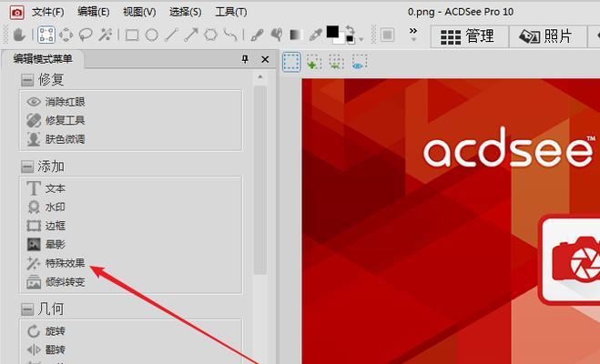This screenshot has height=364, width=600.
Task: Swap foreground and background colors
Action: click(349, 30)
